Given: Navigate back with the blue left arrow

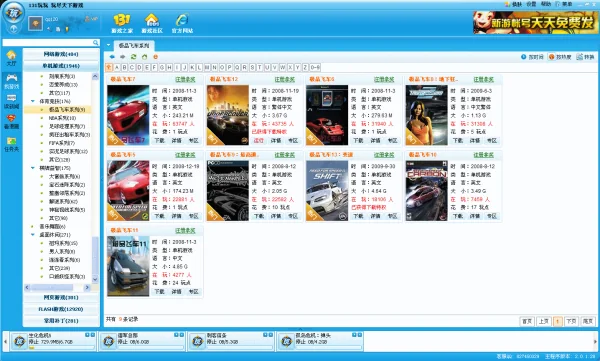Looking at the screenshot, I should (x=112, y=57).
